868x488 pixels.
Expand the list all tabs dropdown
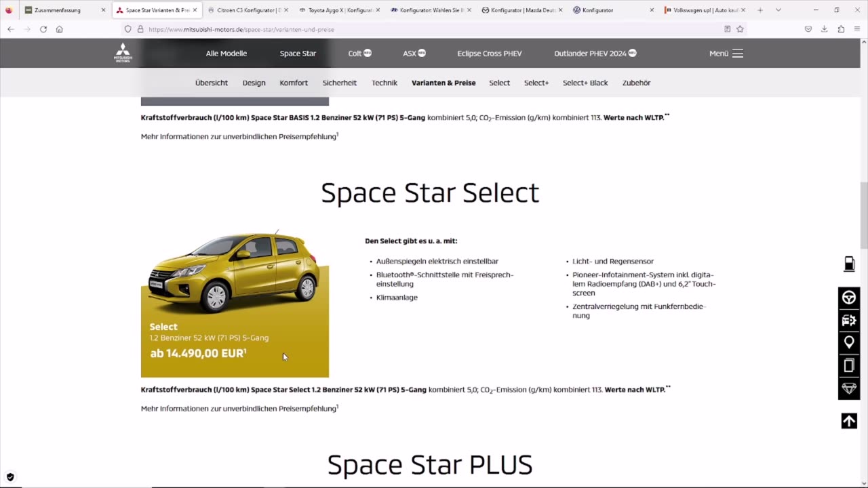pos(778,10)
